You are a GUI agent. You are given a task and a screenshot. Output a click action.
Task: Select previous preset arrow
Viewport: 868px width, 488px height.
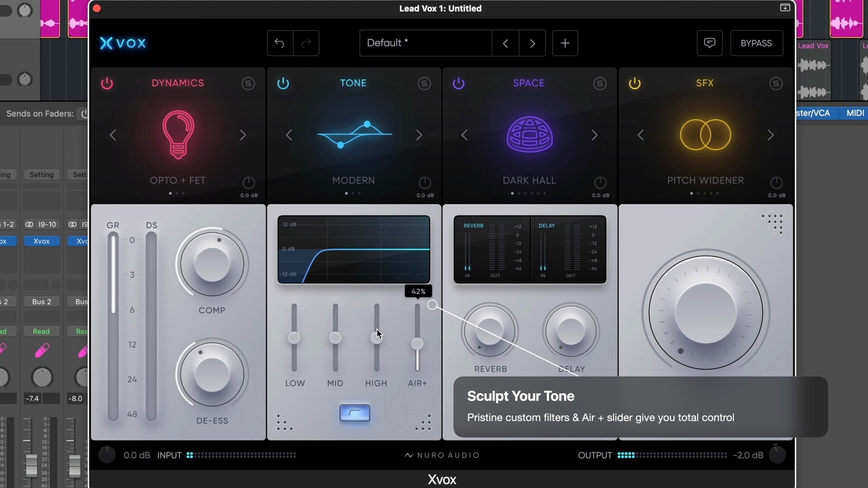click(505, 43)
